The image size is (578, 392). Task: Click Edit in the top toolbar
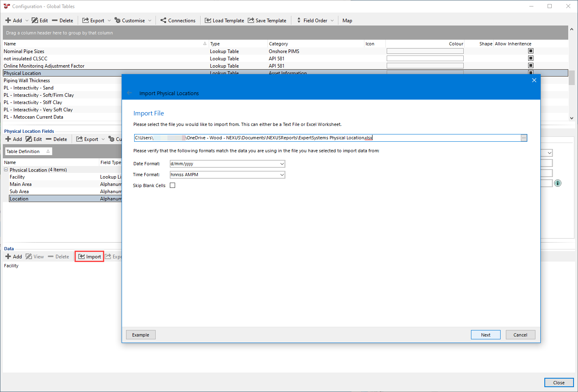tap(40, 20)
